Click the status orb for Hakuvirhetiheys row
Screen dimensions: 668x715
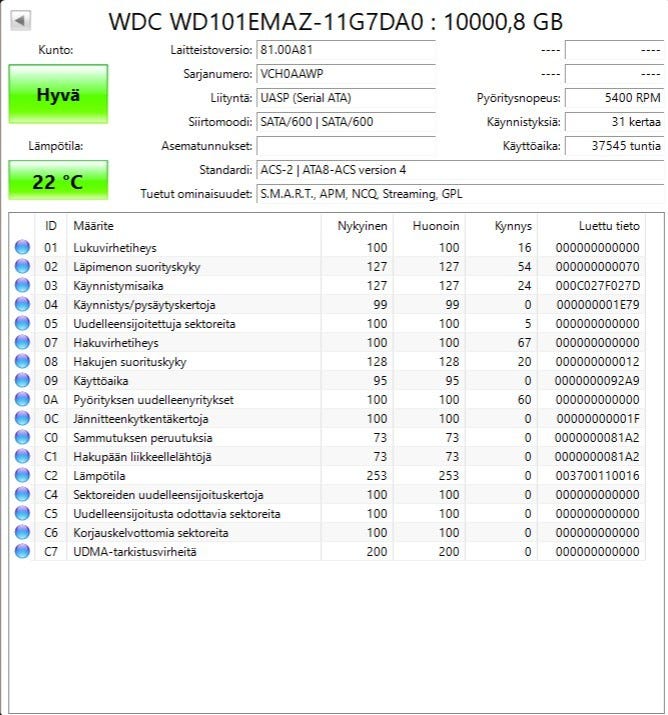(22, 342)
